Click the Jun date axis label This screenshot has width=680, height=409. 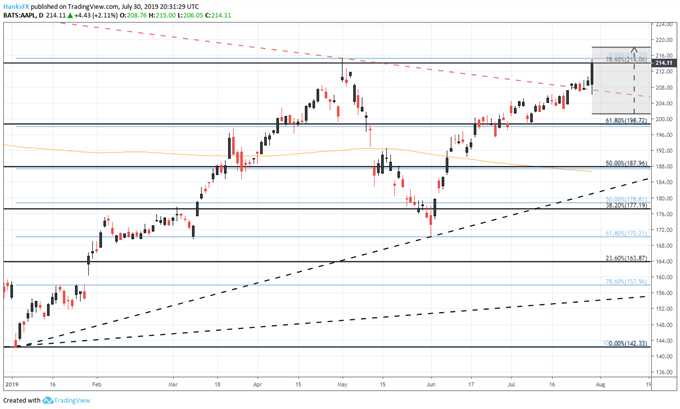coord(431,384)
